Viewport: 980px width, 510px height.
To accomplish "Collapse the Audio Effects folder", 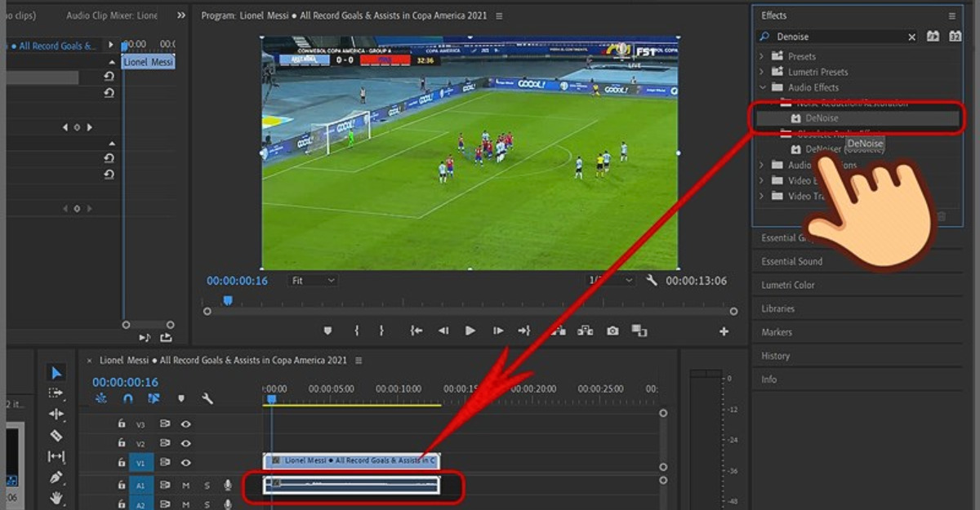I will (762, 87).
